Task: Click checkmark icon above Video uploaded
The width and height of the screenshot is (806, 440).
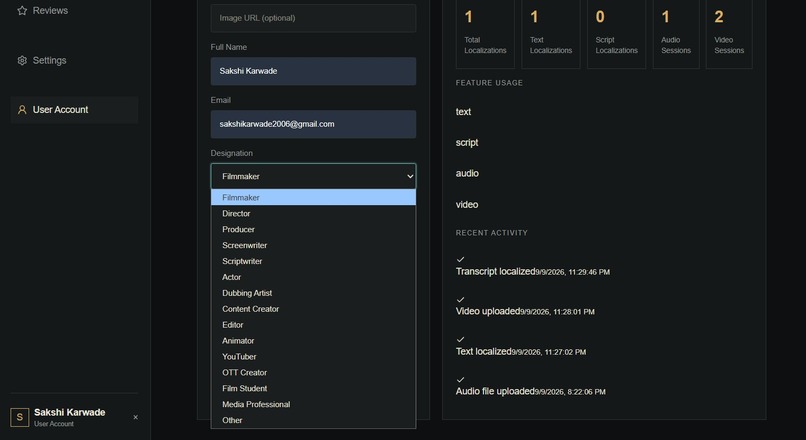Action: pos(461,300)
